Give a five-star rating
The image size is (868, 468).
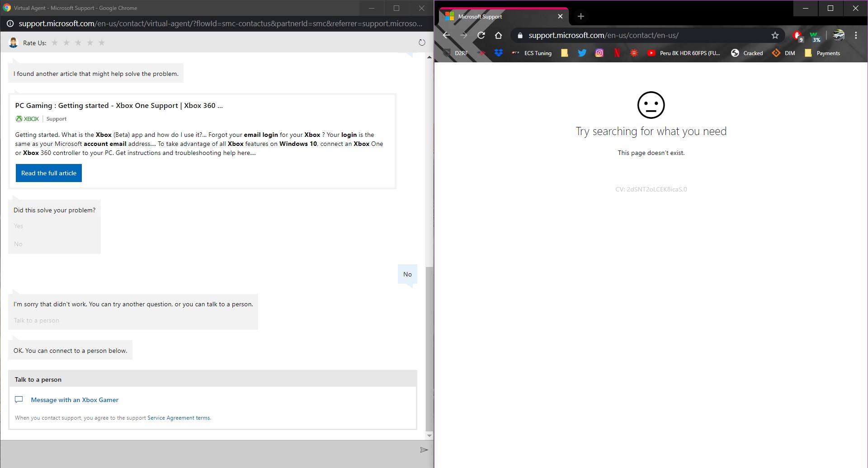(102, 43)
